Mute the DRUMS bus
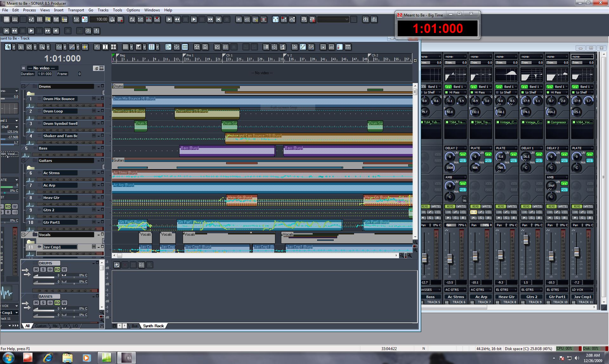The width and height of the screenshot is (609, 364). 36,269
